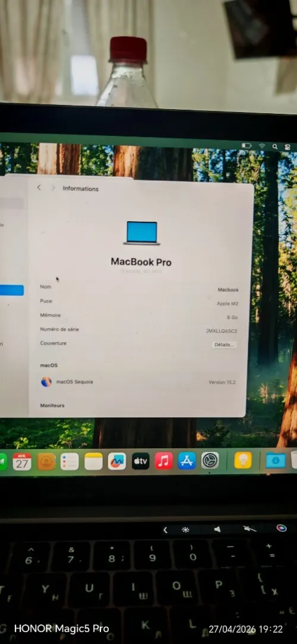
Task: Open Control Center from the menu bar
Action: (287, 146)
